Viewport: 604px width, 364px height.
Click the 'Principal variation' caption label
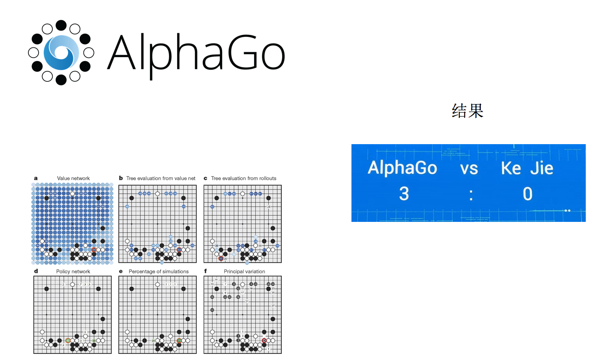244,271
